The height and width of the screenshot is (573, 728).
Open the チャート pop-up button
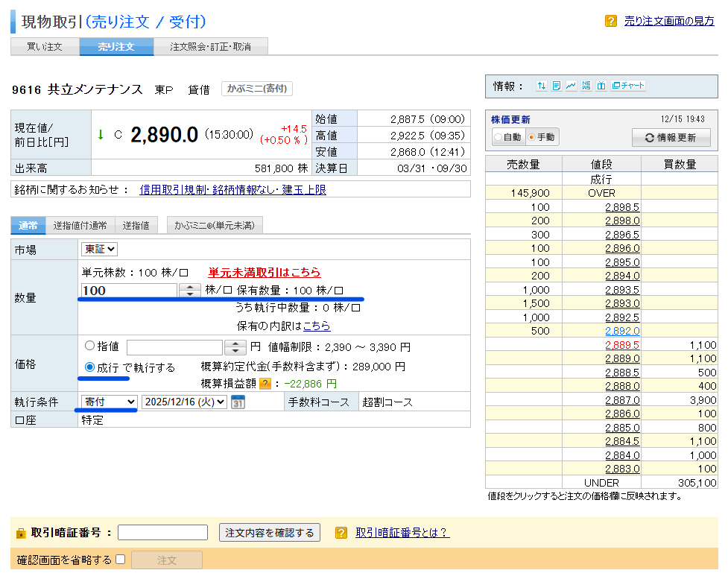pyautogui.click(x=628, y=86)
